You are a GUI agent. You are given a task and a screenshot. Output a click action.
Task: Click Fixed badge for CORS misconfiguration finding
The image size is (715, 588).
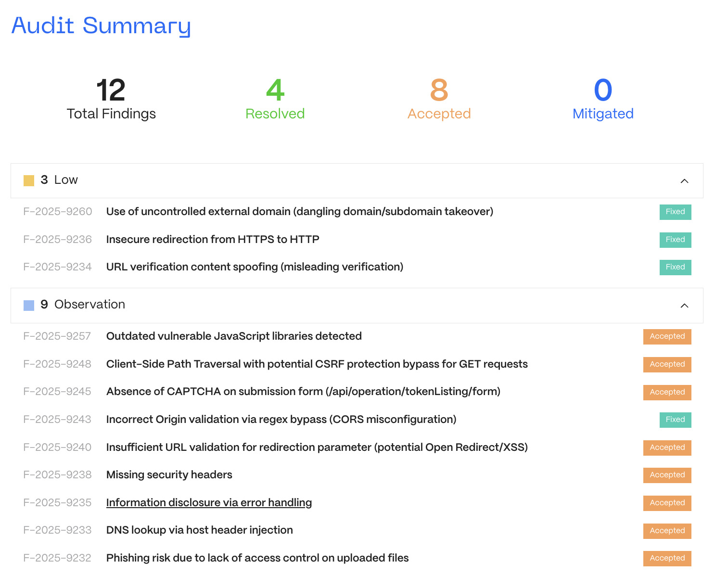pos(675,420)
